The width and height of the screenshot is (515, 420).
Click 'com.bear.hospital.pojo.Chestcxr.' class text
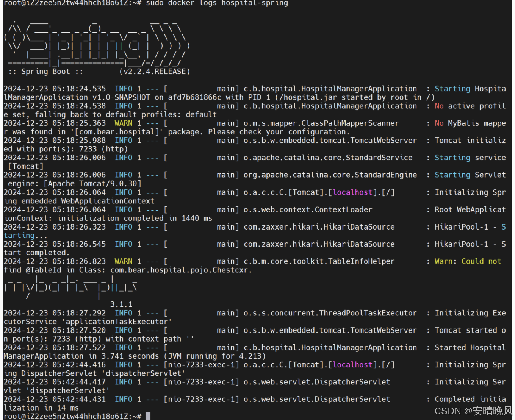click(x=181, y=270)
